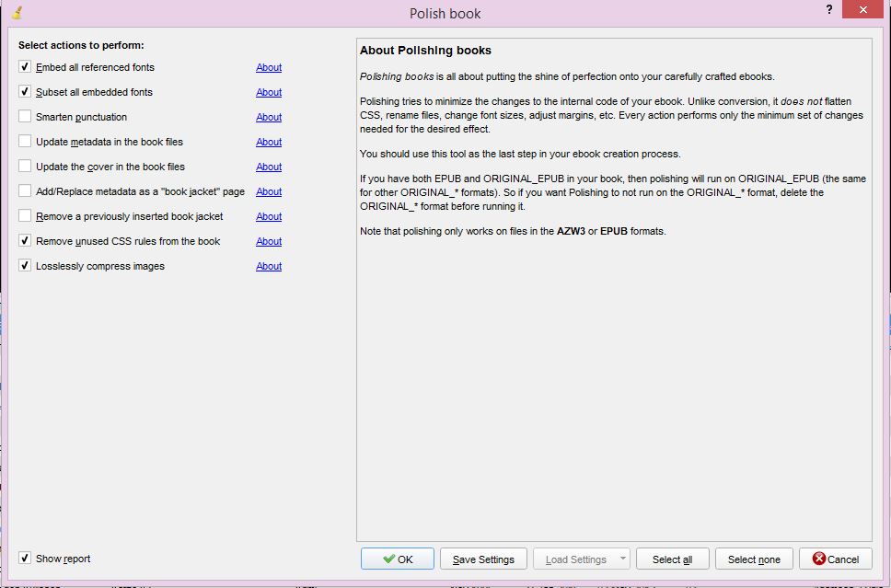Click Select all button

672,559
